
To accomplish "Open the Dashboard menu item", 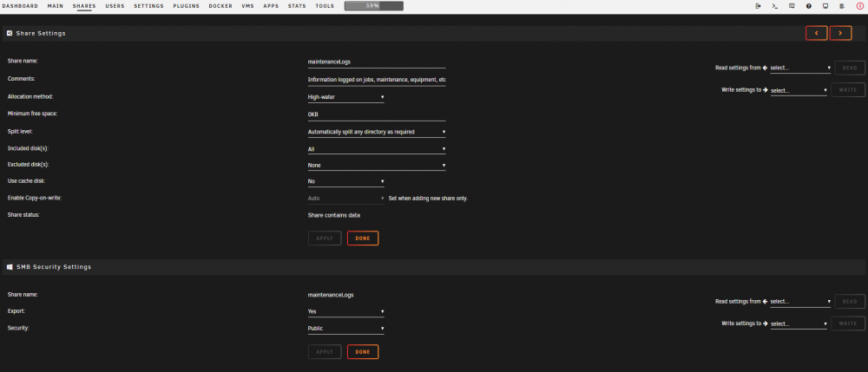I will pos(21,6).
